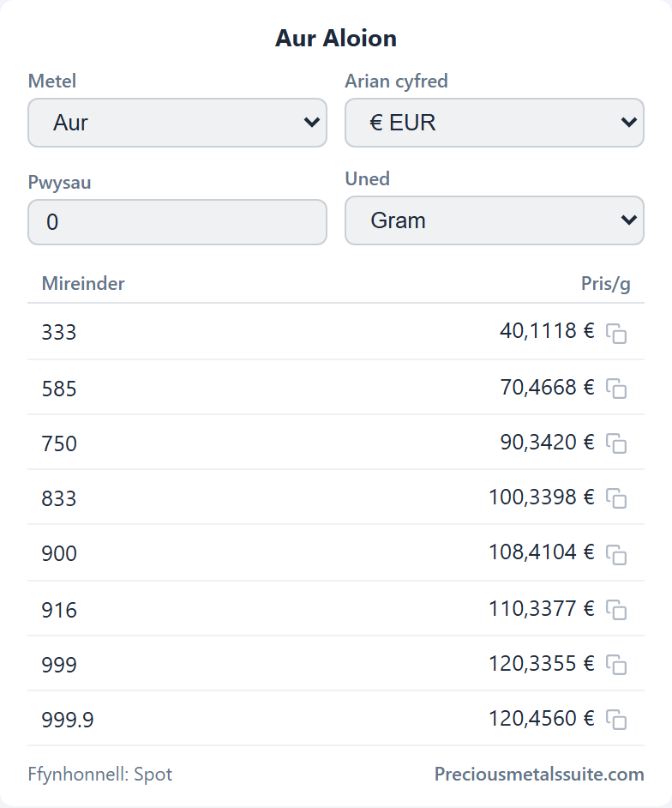Image resolution: width=672 pixels, height=808 pixels.
Task: Copy the 333 fineness price
Action: pyautogui.click(x=616, y=334)
